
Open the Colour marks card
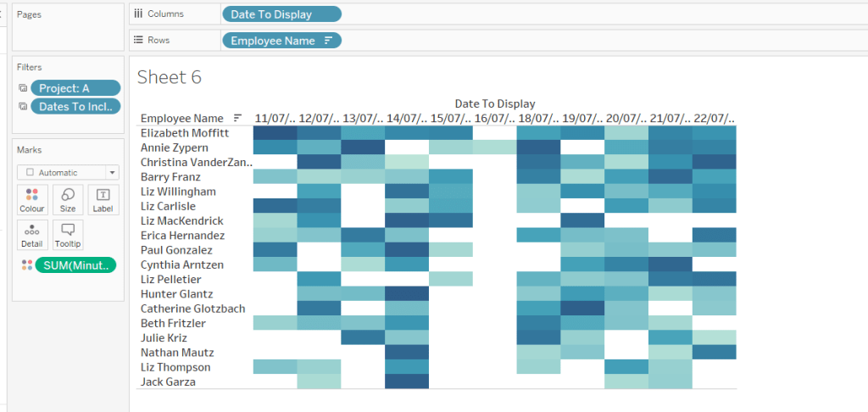pyautogui.click(x=32, y=199)
